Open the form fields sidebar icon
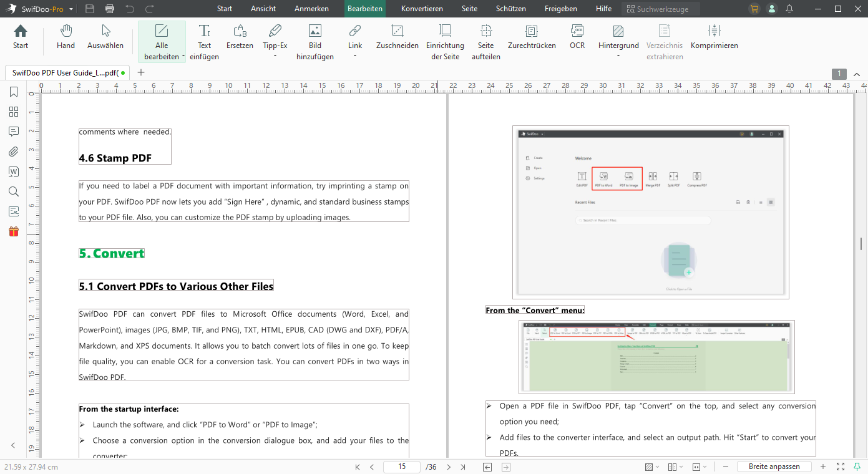 point(14,211)
